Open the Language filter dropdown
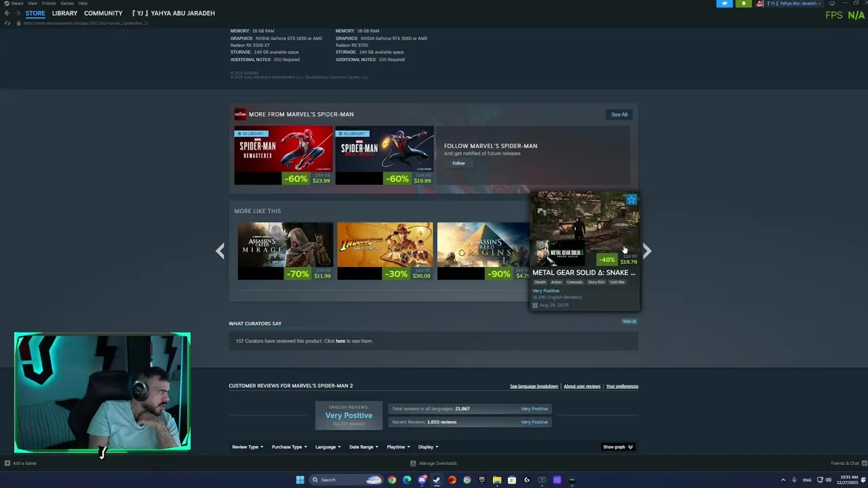 (328, 447)
